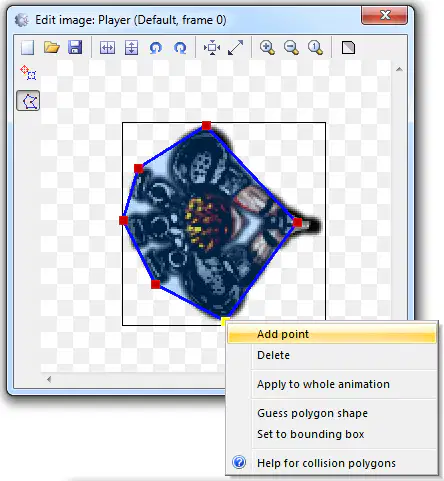Mirror the image horizontally

[107, 48]
